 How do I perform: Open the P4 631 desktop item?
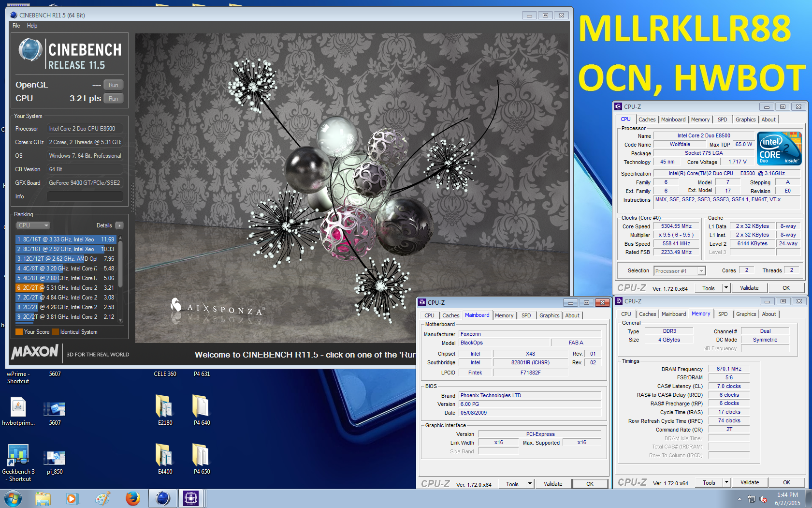coord(202,374)
